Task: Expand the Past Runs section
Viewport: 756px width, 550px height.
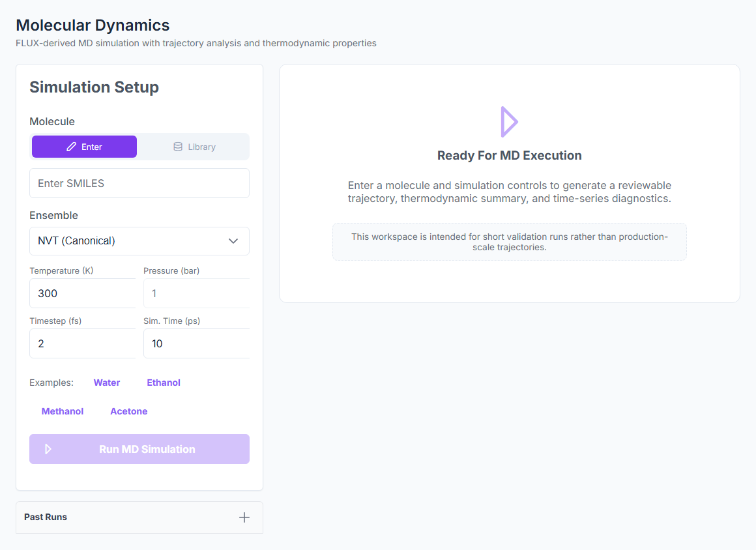Action: click(139, 517)
